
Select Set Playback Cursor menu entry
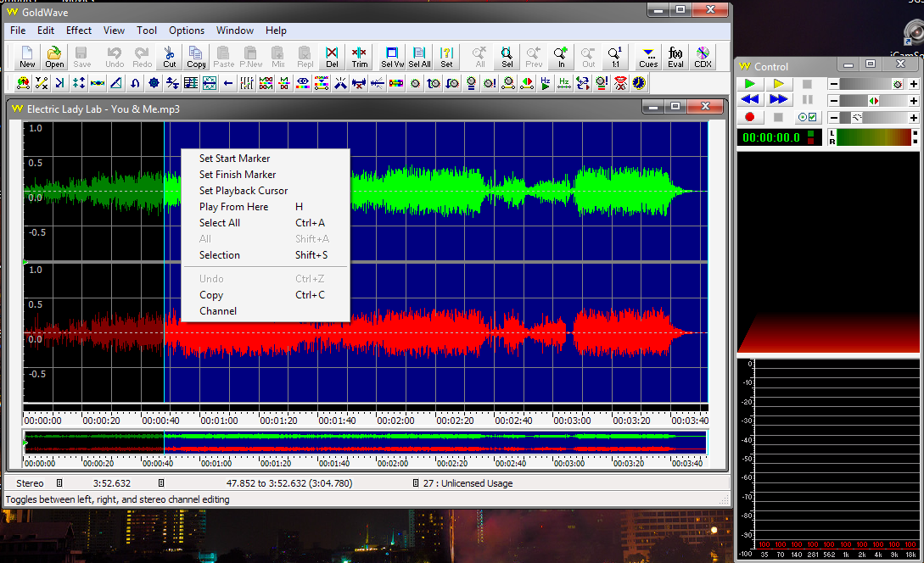[x=266, y=191]
